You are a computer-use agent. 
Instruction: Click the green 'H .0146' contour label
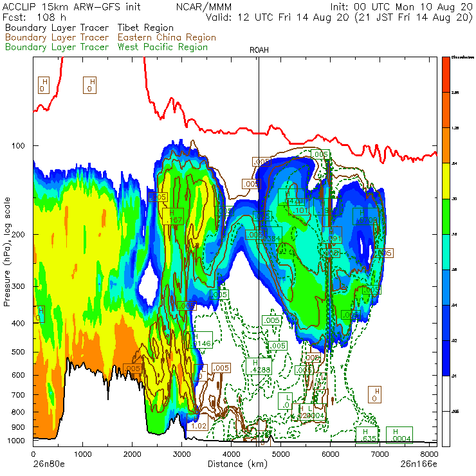200,340
